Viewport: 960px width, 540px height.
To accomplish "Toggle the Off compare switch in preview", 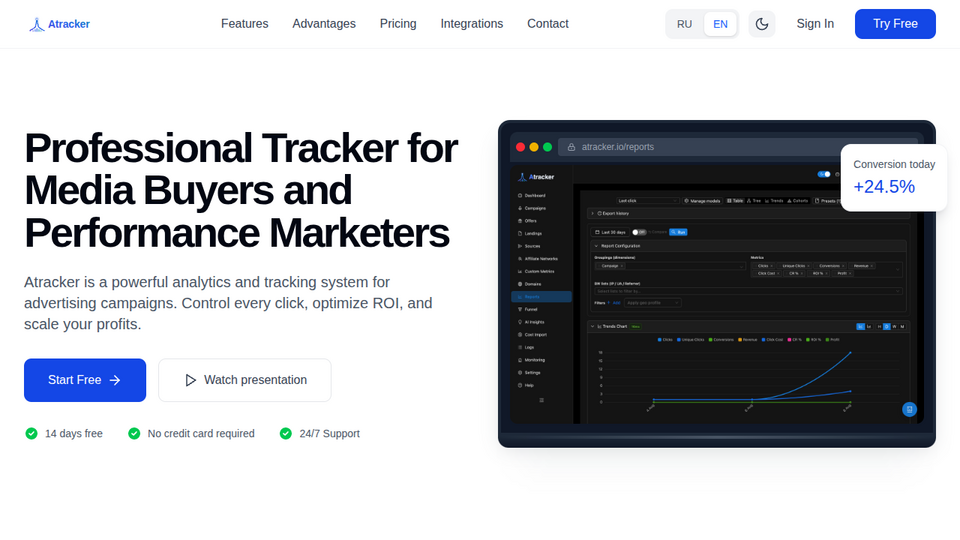I will pos(639,232).
